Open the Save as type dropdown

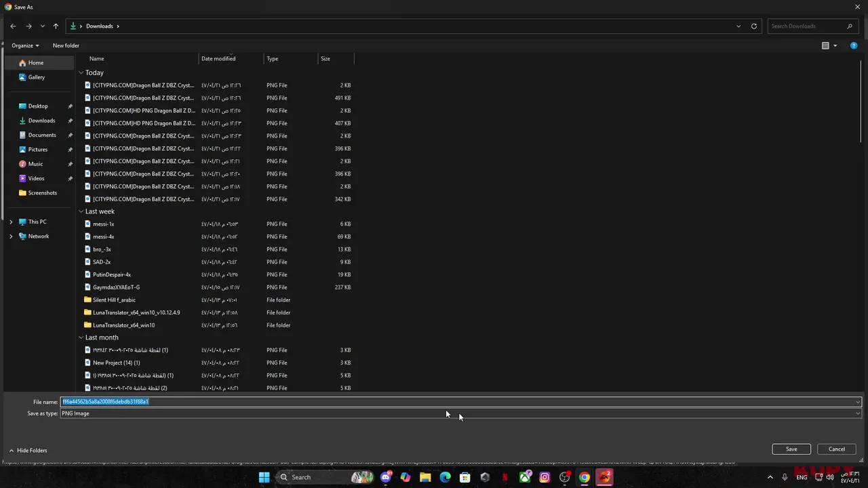click(461, 413)
